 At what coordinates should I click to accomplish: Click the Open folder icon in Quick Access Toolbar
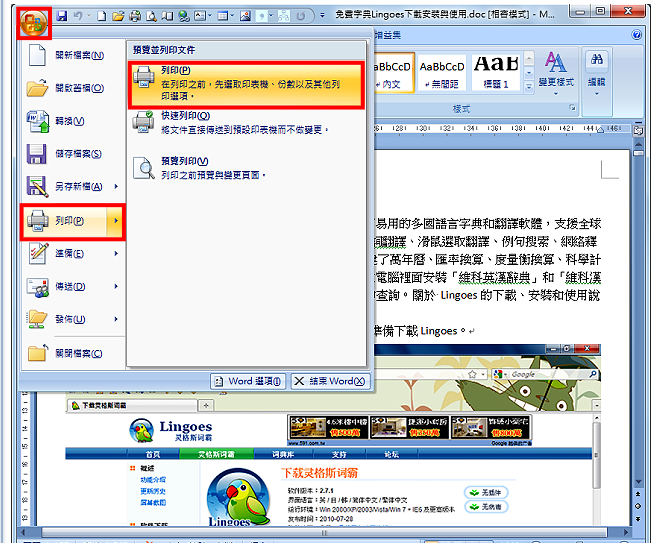coord(118,16)
